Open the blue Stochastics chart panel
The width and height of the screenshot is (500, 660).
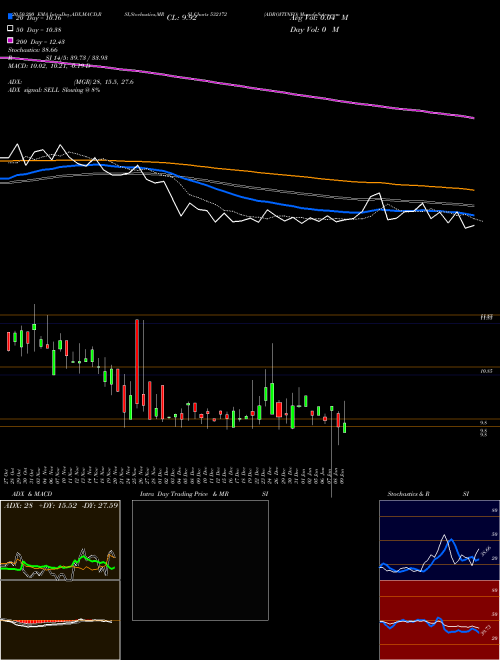439,540
